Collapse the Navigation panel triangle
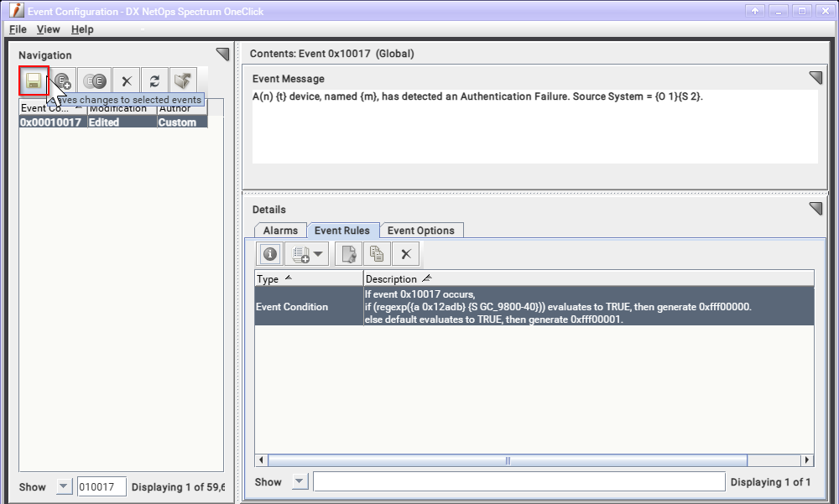The width and height of the screenshot is (839, 504). click(x=222, y=54)
